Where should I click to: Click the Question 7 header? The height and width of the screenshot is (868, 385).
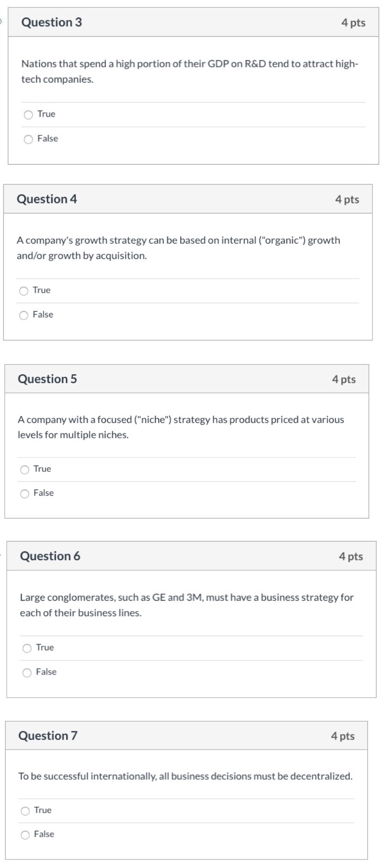tap(48, 736)
